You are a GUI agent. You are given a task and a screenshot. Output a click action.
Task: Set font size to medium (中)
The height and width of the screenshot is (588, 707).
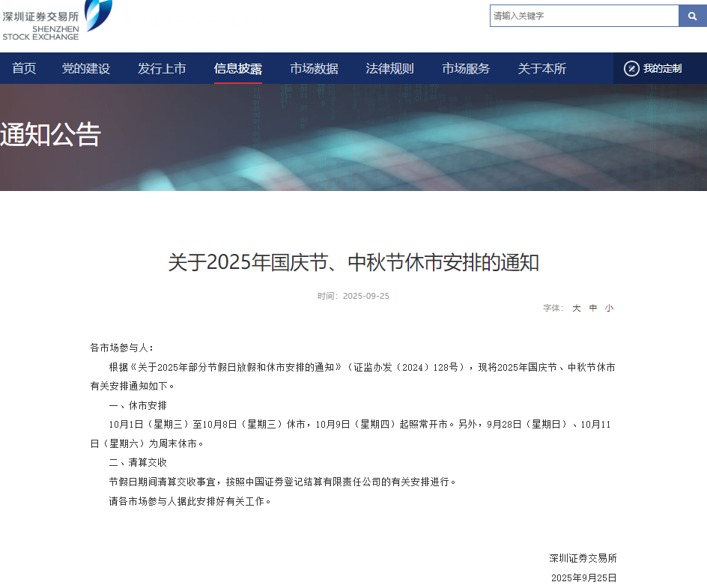(593, 308)
